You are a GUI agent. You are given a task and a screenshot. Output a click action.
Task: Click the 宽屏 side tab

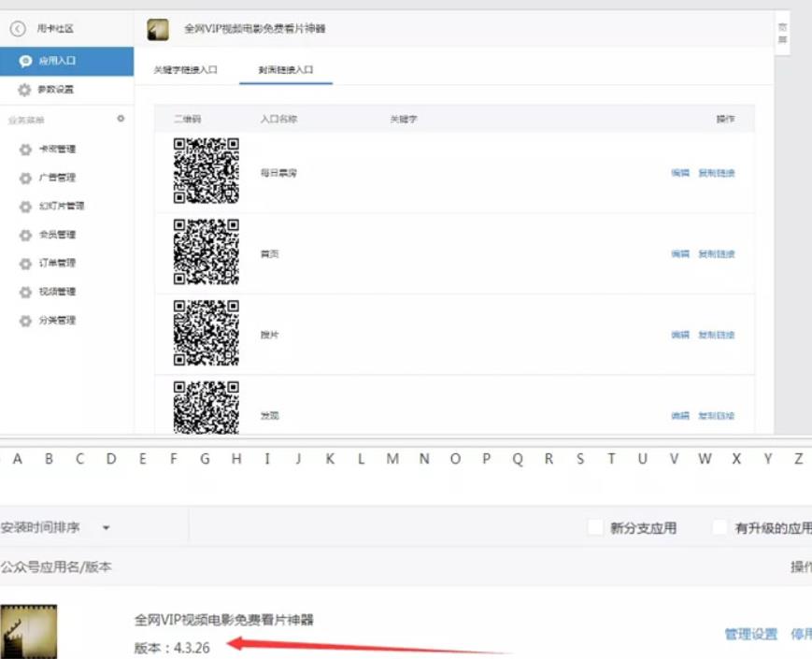[782, 33]
